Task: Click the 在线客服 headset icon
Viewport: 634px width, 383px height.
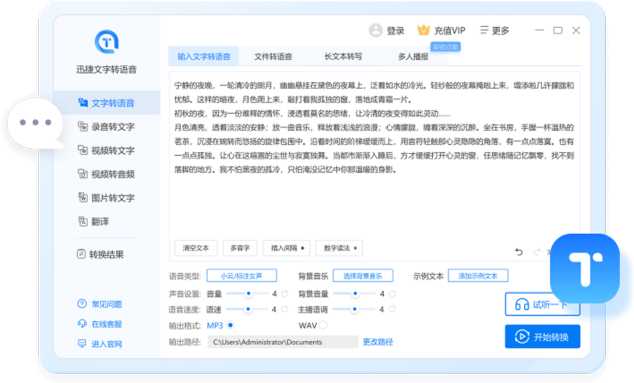Action: pos(82,324)
